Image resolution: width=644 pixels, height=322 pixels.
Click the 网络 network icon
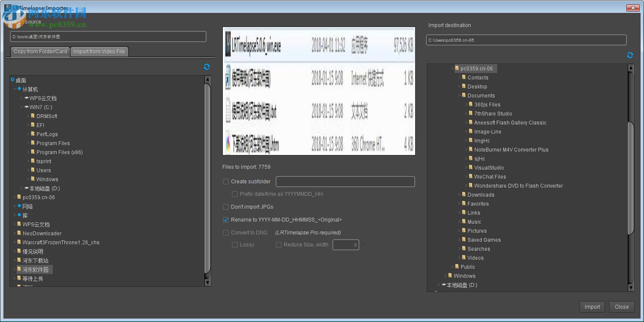coord(19,206)
